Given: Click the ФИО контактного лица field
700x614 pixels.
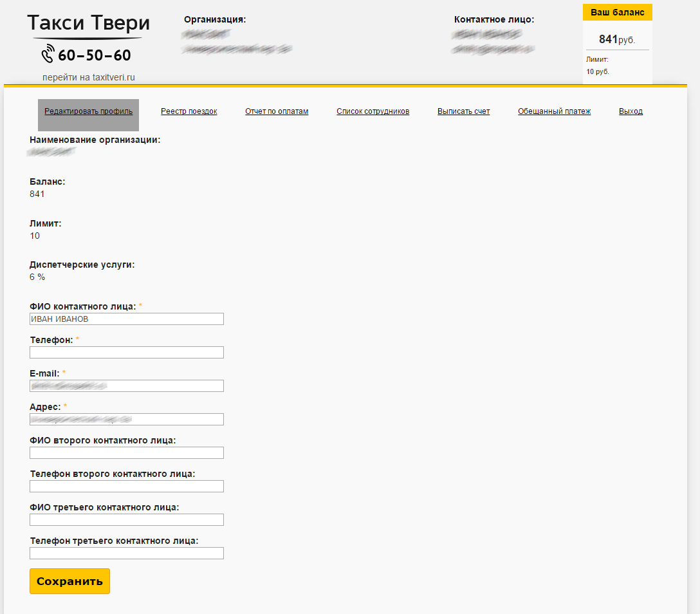Looking at the screenshot, I should [127, 319].
